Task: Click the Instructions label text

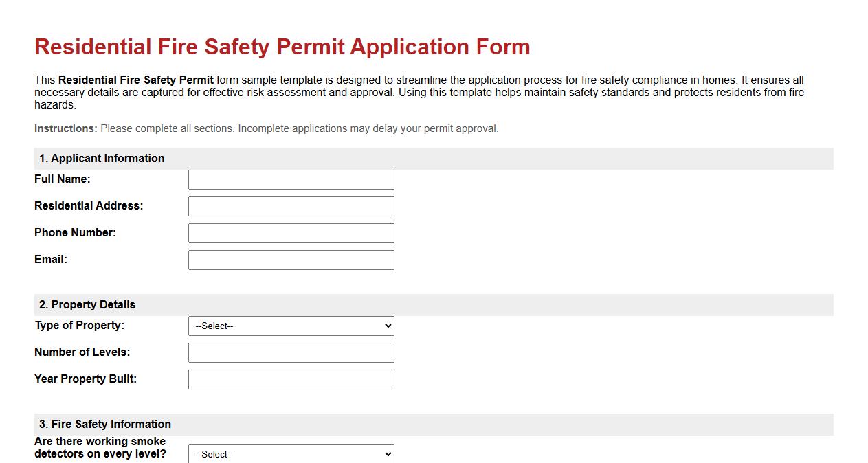Action: click(x=65, y=128)
